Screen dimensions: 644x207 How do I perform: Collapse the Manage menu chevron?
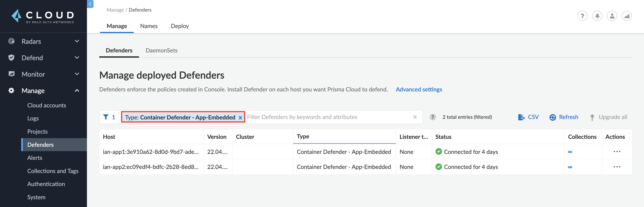pyautogui.click(x=77, y=90)
